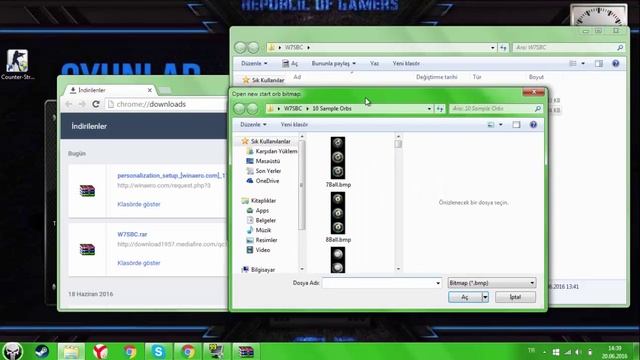Screen dimensions: 640x360
Task: Expand the Dosya Adı history dropdown
Action: pyautogui.click(x=438, y=283)
